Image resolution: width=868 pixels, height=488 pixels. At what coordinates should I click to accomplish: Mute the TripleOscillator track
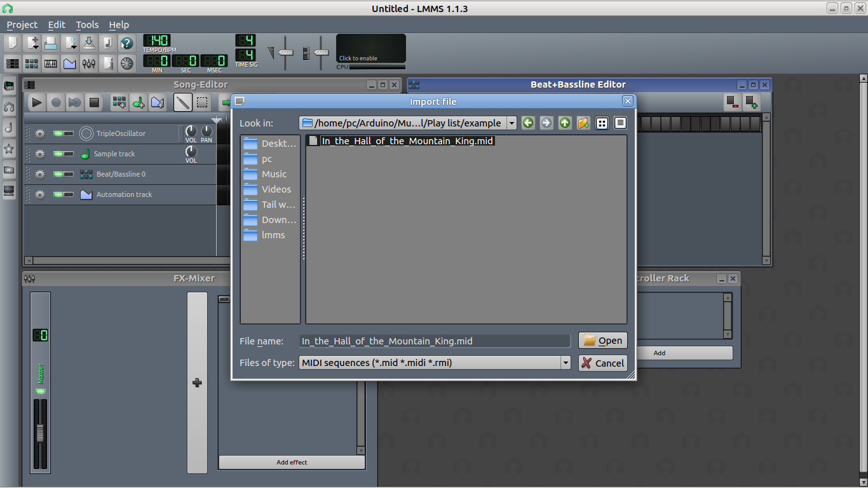[x=58, y=133]
